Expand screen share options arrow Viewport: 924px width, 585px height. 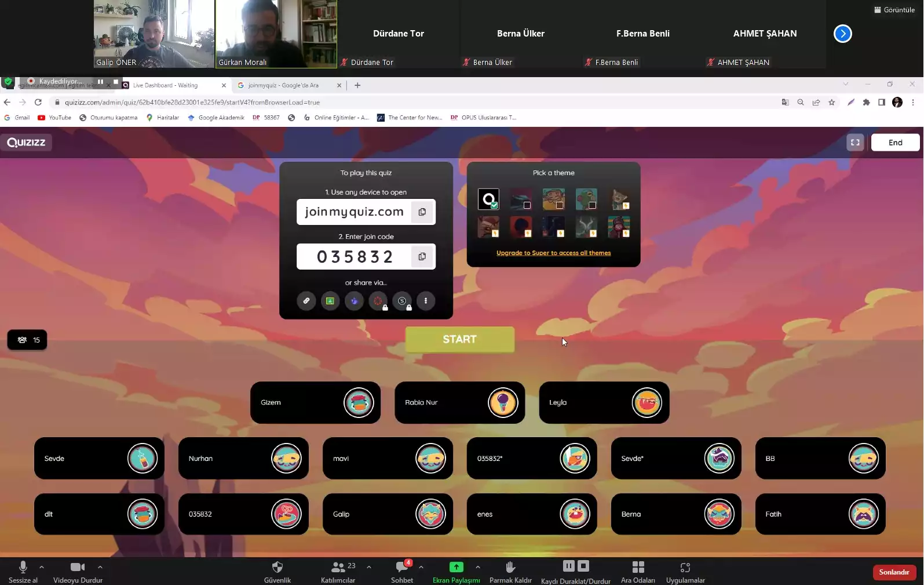477,567
